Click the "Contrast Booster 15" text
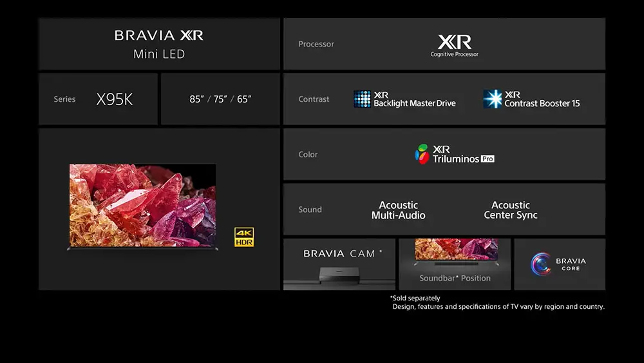This screenshot has height=363, width=644. click(x=542, y=104)
